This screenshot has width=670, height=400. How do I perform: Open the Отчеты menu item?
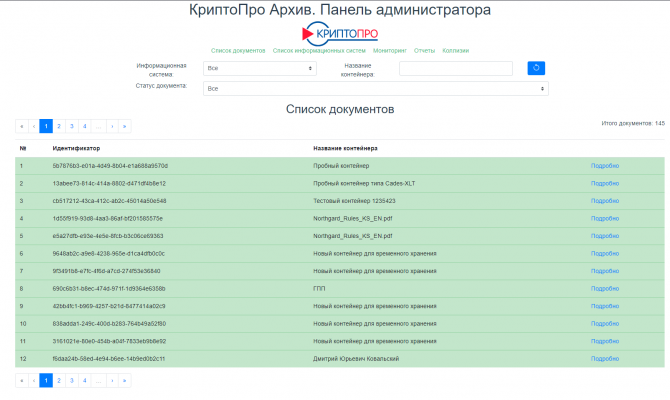tap(424, 50)
